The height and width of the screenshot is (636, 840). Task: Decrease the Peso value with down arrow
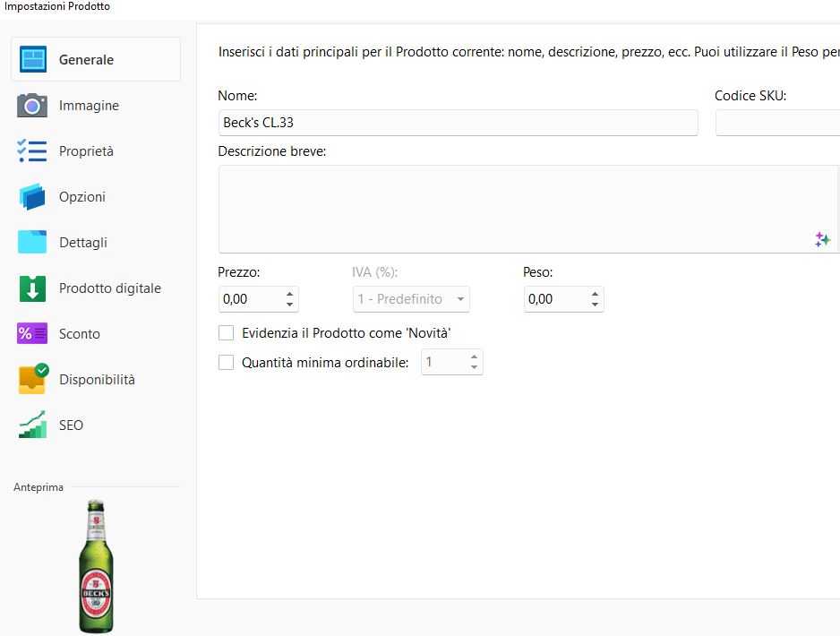point(596,305)
